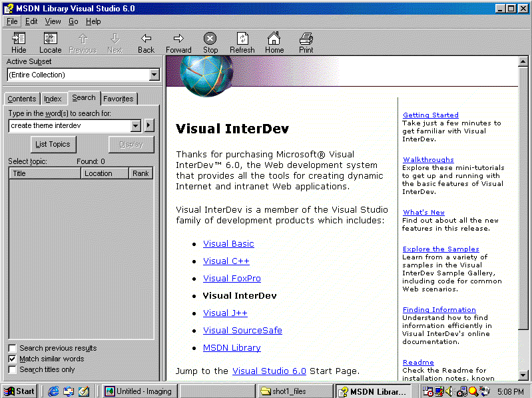Open the Visual FoxPro link

tap(232, 279)
